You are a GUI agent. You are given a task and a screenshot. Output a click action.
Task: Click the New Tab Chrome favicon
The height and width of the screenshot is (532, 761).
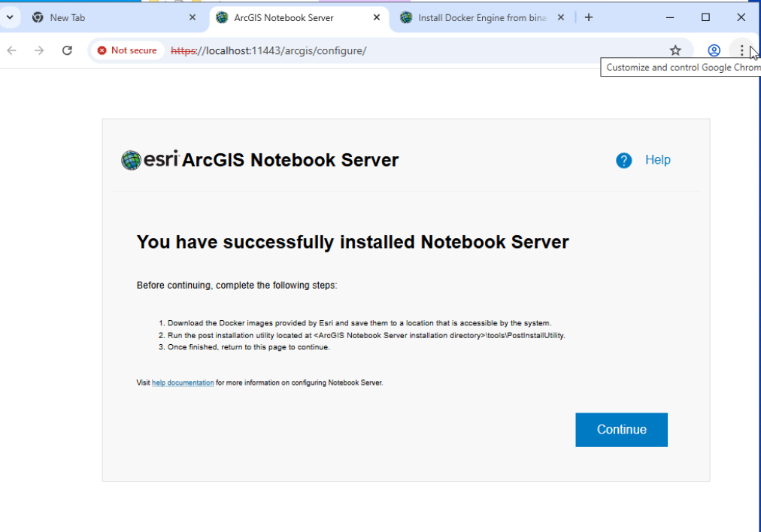tap(38, 17)
